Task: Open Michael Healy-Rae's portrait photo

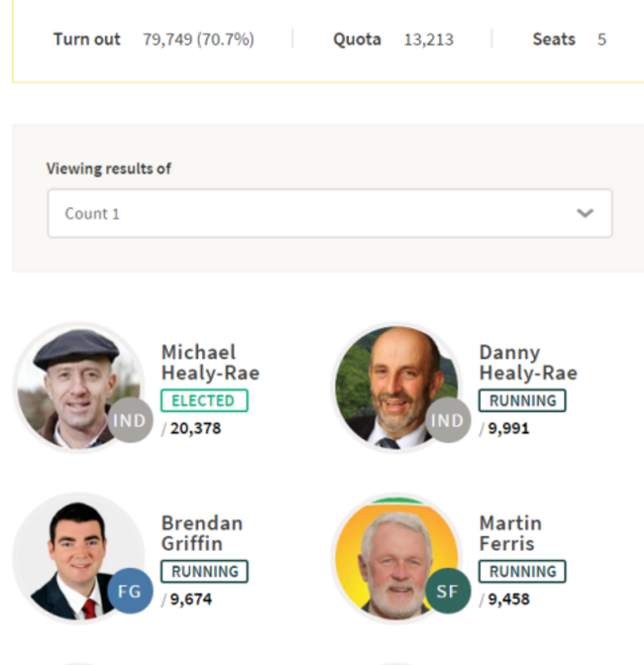Action: [79, 388]
